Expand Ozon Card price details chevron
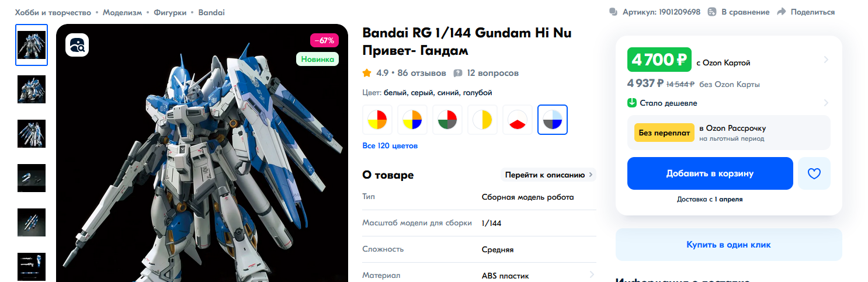Image resolution: width=868 pixels, height=282 pixels. tap(826, 60)
